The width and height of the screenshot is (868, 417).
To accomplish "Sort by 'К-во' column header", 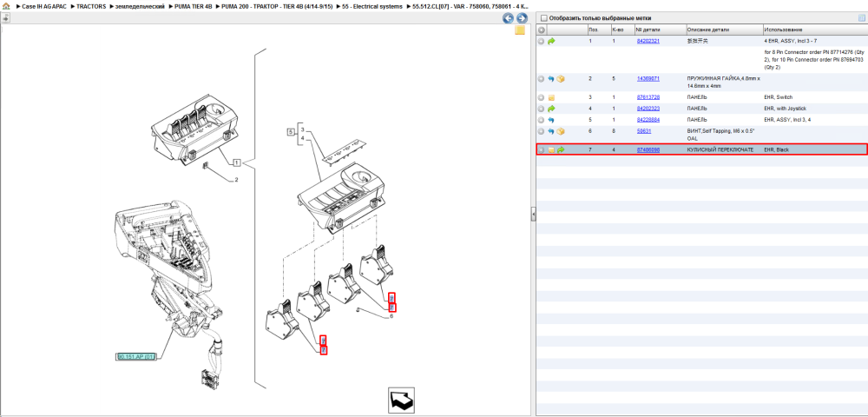I will (621, 30).
